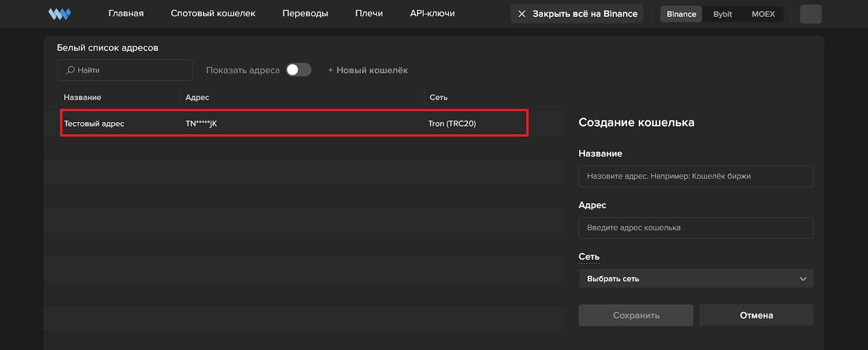The width and height of the screenshot is (868, 350).
Task: Go to Спотовый кошелек section
Action: point(213,14)
